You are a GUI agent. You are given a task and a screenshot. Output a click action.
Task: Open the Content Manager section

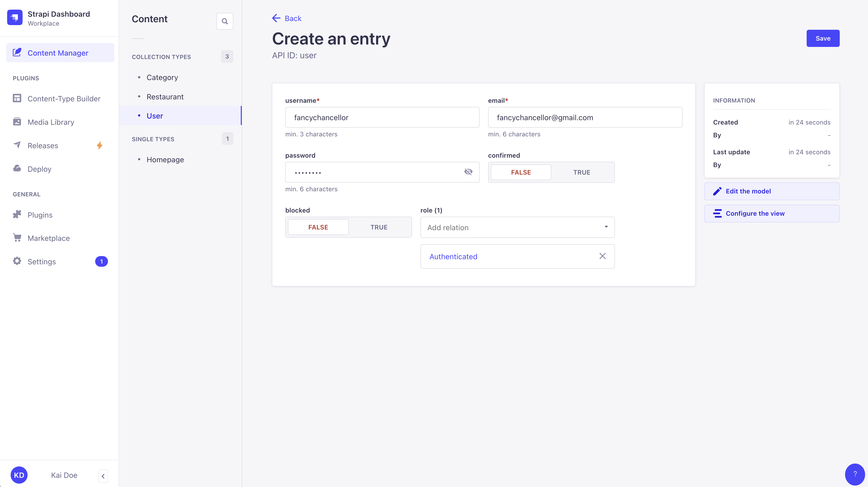pyautogui.click(x=58, y=53)
